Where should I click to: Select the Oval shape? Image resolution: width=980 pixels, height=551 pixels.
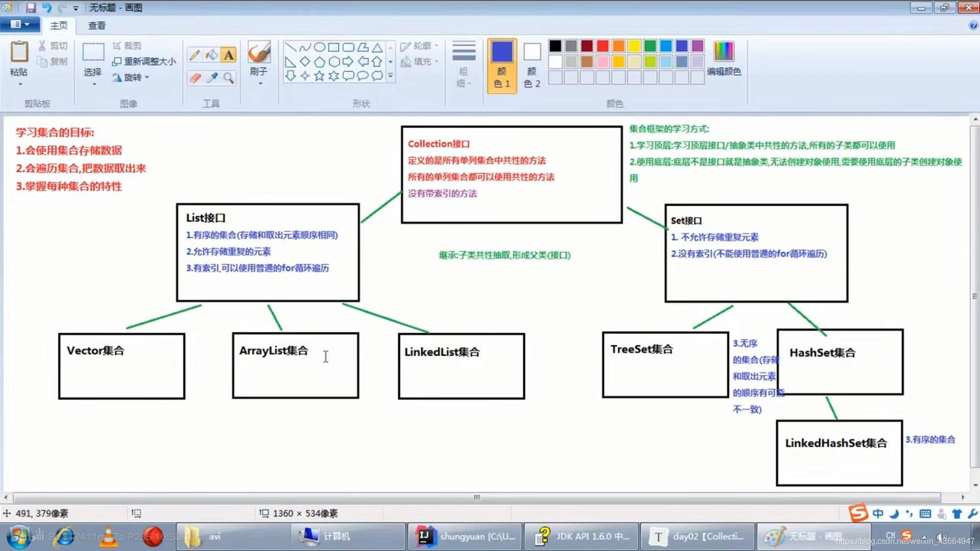pyautogui.click(x=320, y=47)
